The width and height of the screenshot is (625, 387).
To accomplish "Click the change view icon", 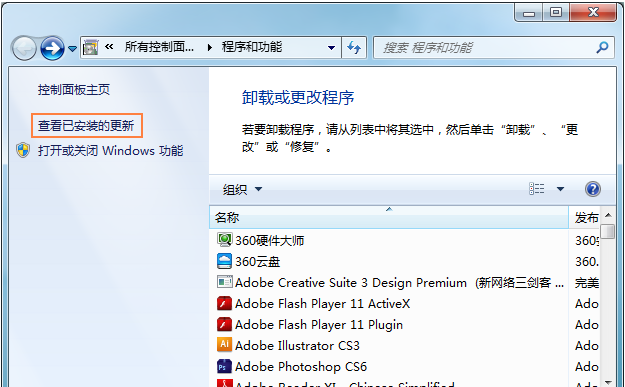I will 537,189.
